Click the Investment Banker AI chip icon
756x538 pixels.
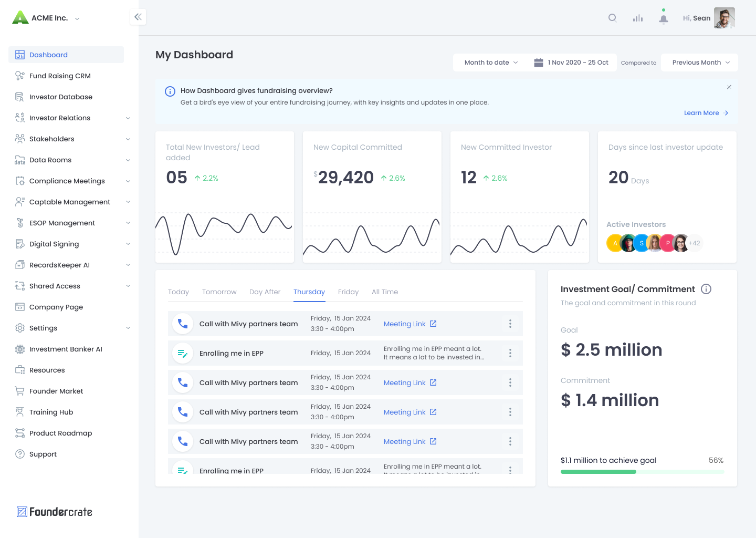20,349
